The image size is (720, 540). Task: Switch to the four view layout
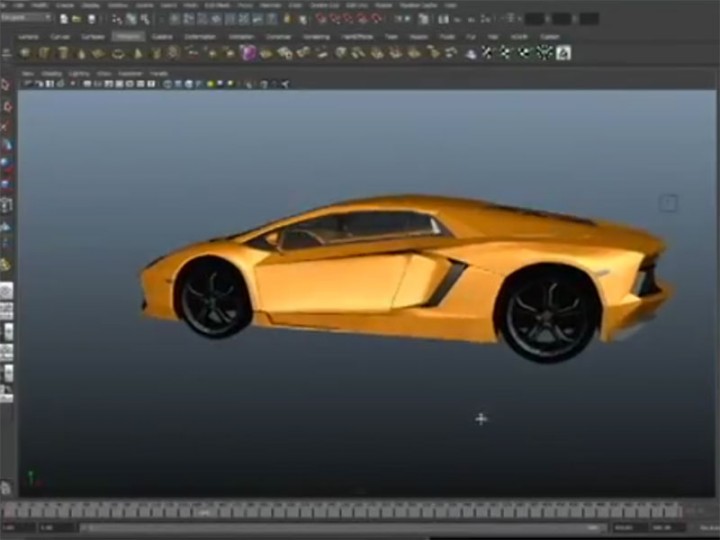pos(6,311)
